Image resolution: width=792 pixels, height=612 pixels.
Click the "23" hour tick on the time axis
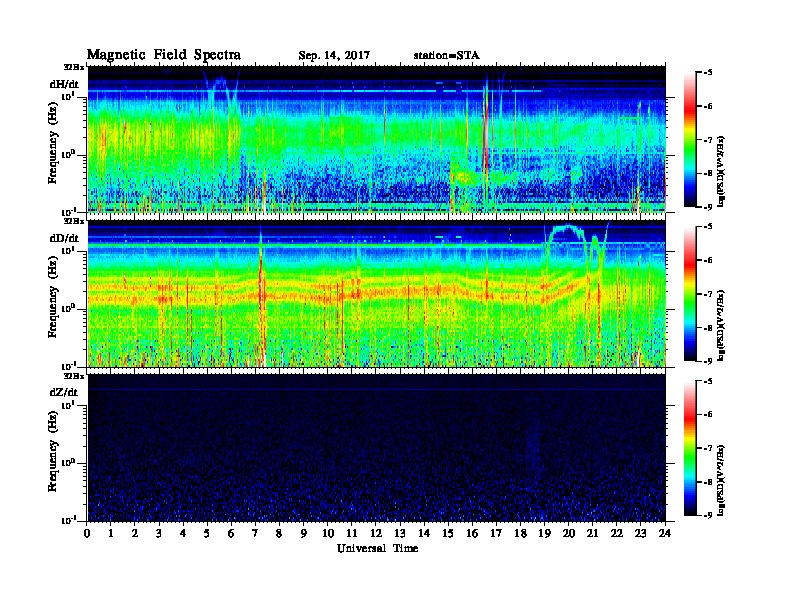click(641, 534)
